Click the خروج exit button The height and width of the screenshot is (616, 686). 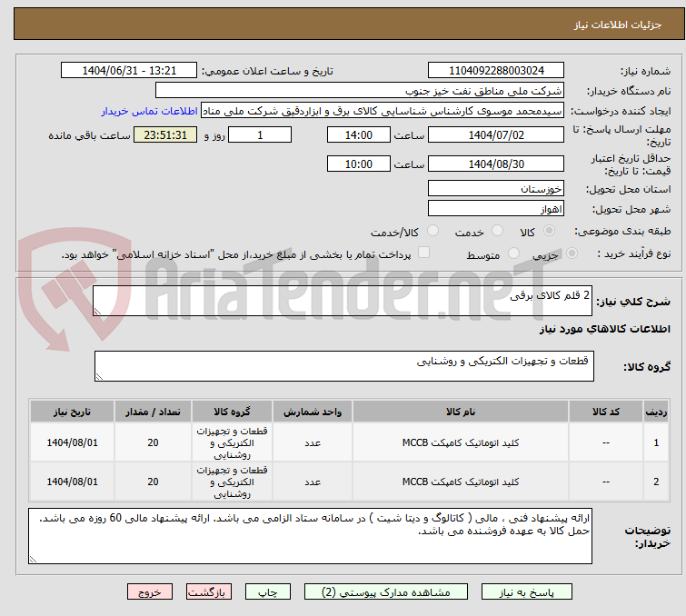click(150, 592)
